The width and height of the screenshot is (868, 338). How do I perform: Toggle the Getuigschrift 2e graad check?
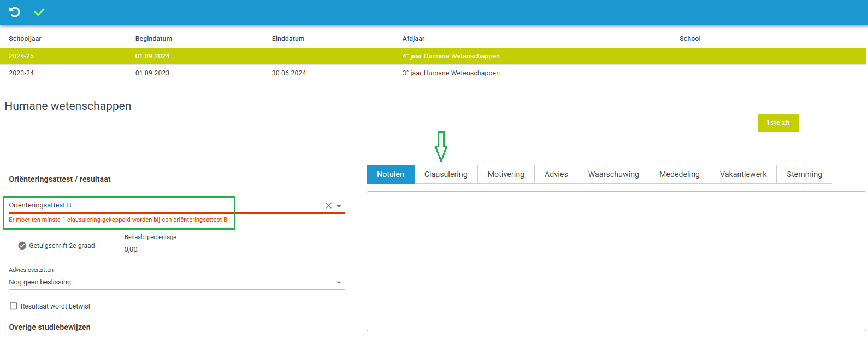tap(22, 246)
